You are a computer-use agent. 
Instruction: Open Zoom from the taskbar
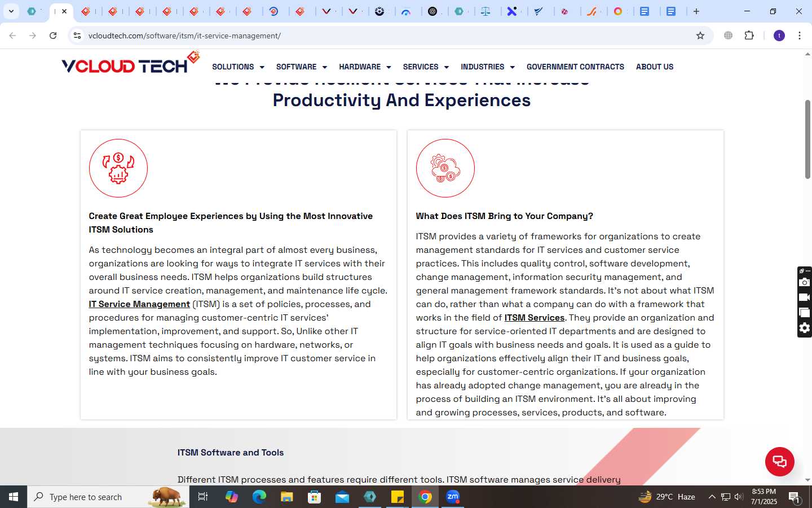pyautogui.click(x=453, y=497)
